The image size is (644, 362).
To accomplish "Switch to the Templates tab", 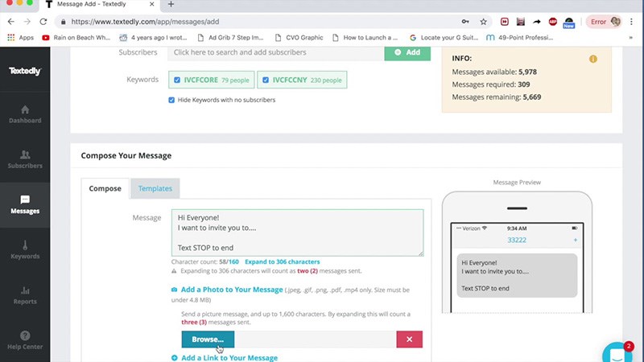I will coord(155,188).
